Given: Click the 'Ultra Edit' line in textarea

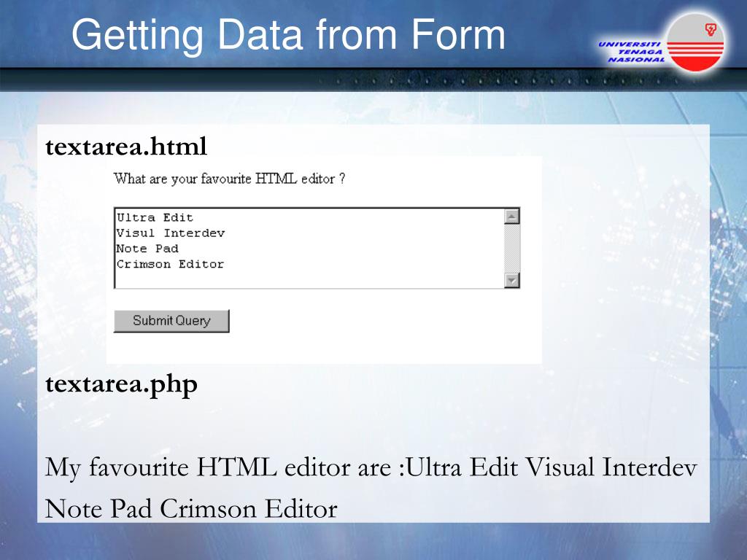Looking at the screenshot, I should [155, 217].
